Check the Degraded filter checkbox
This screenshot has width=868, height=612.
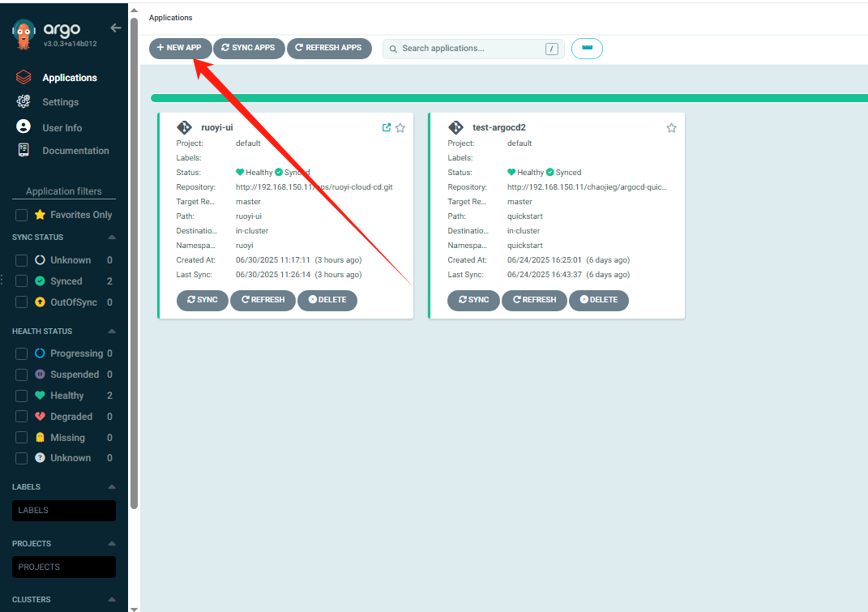[x=22, y=417]
